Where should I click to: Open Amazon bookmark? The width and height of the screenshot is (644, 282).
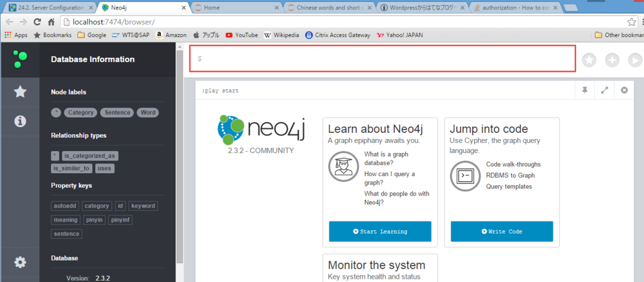[x=171, y=35]
